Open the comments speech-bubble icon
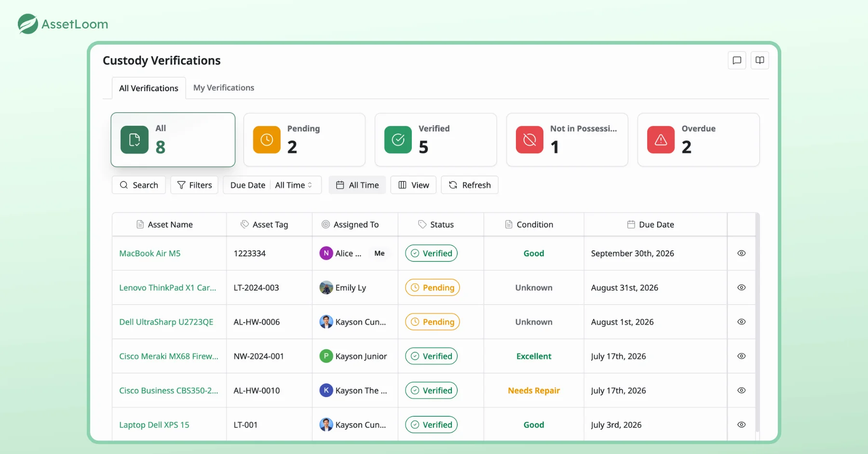The height and width of the screenshot is (454, 868). click(737, 60)
